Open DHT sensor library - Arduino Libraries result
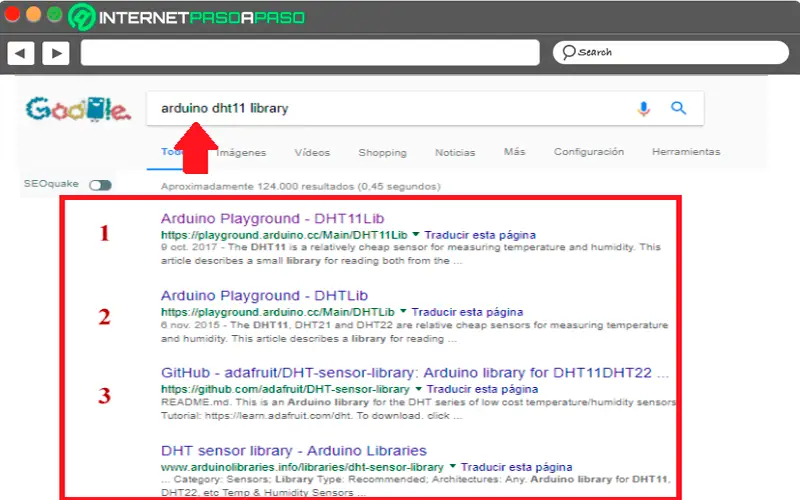This screenshot has width=800, height=500. click(x=294, y=451)
